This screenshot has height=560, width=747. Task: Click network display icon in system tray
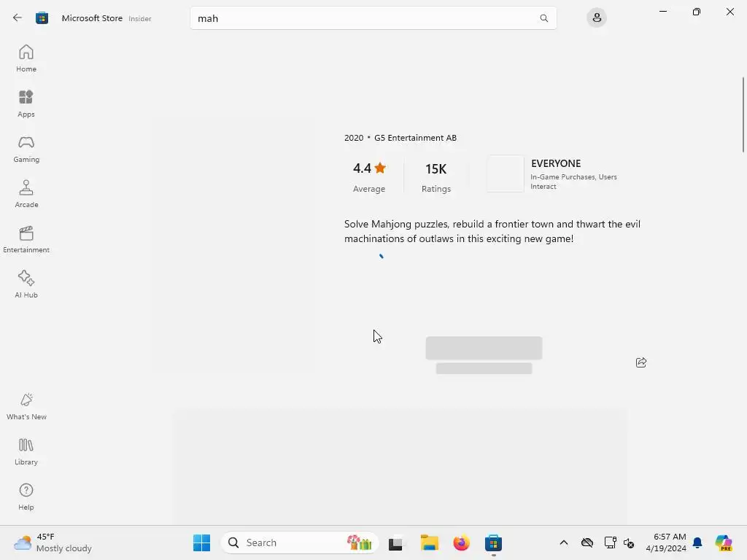point(611,542)
